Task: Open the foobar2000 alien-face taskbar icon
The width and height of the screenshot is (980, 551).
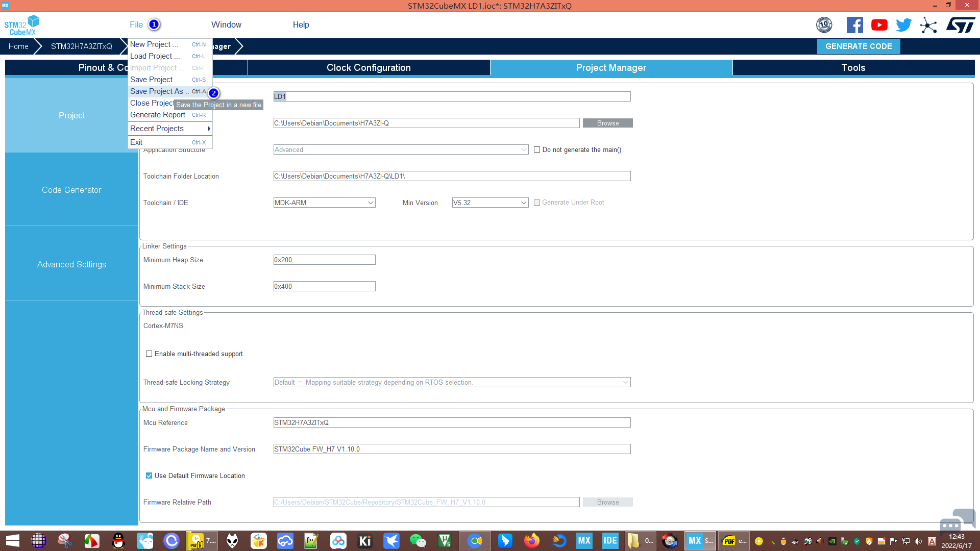Action: point(232,541)
